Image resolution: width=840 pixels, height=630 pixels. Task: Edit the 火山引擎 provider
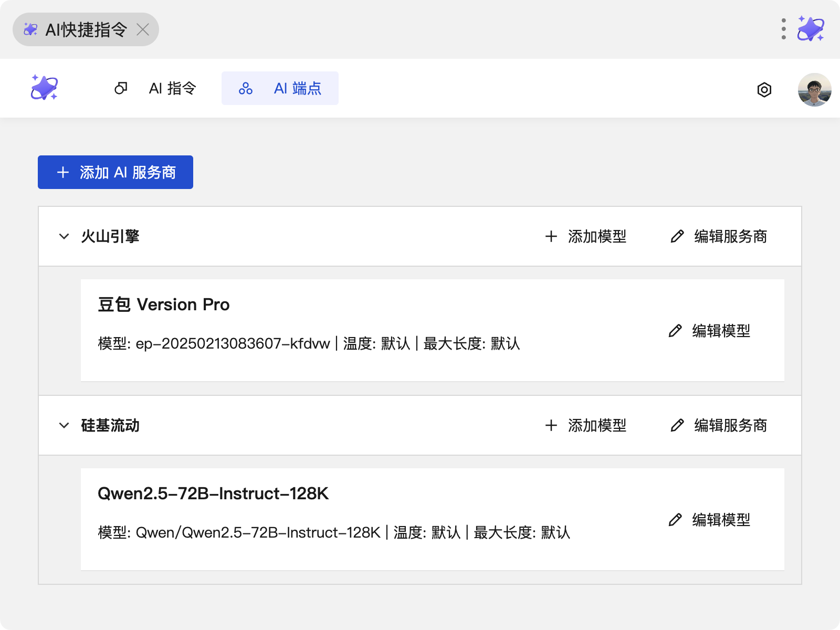(719, 236)
